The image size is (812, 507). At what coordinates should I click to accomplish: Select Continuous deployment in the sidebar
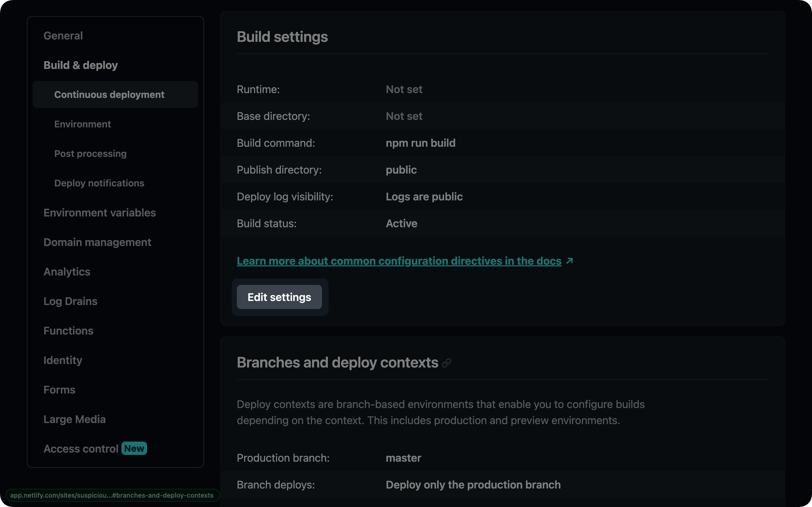109,94
